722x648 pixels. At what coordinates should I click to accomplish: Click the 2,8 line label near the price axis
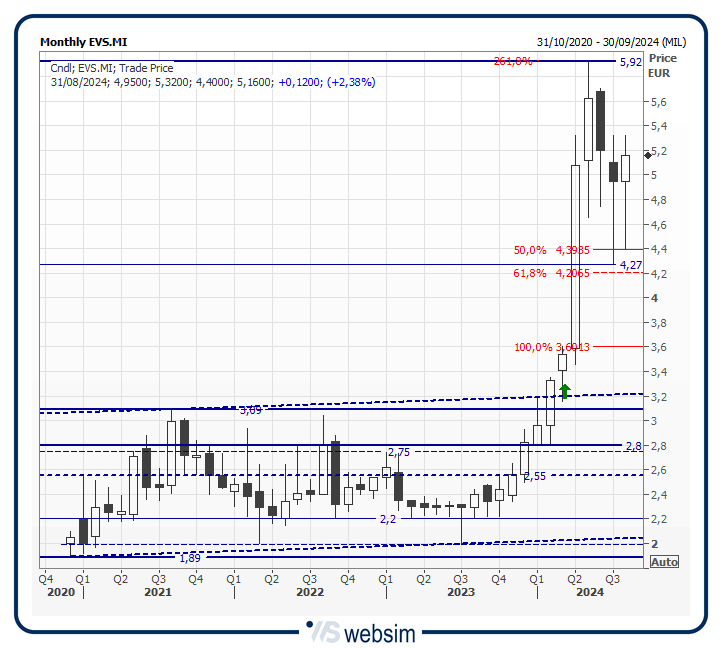(x=632, y=446)
